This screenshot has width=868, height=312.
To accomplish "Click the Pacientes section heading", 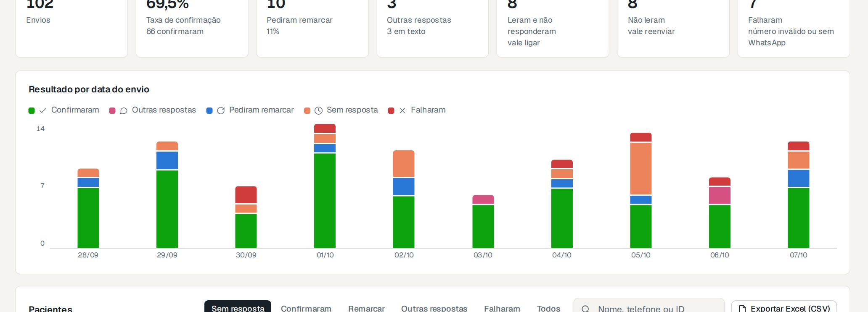I will click(x=50, y=309).
